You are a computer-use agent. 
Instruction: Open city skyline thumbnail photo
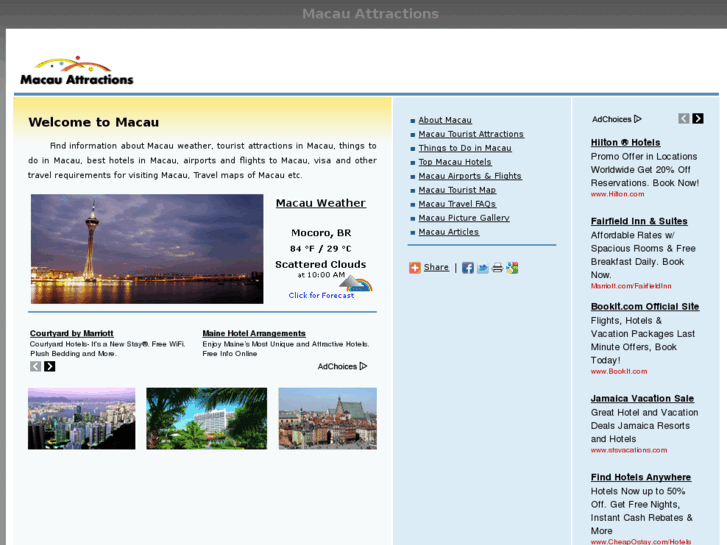(x=82, y=418)
